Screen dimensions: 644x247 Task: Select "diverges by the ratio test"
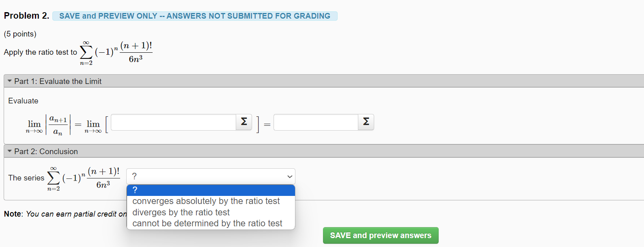181,212
